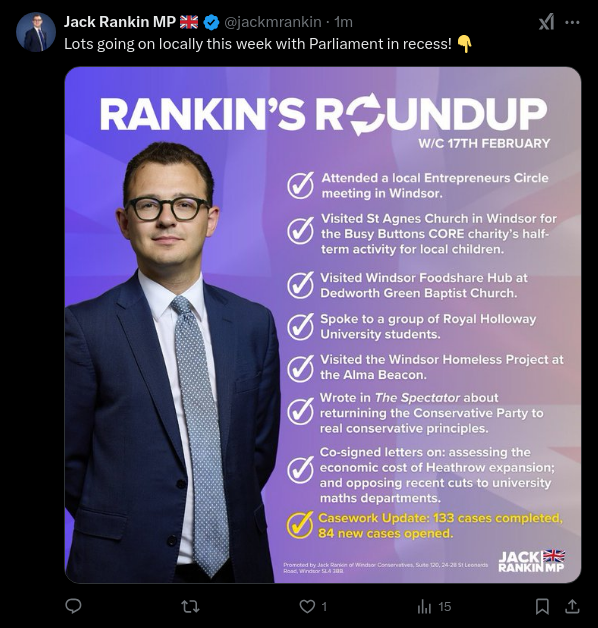
Task: Open the @jackmrankin handle link
Action: tap(273, 22)
